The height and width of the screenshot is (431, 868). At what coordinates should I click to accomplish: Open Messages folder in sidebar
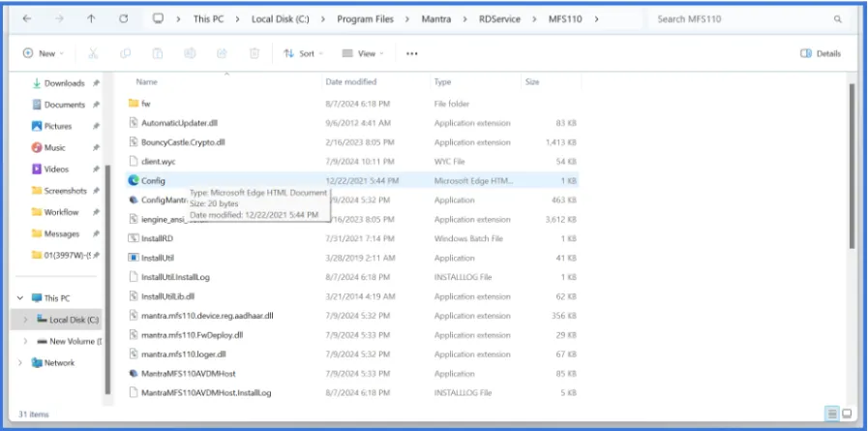click(x=61, y=233)
